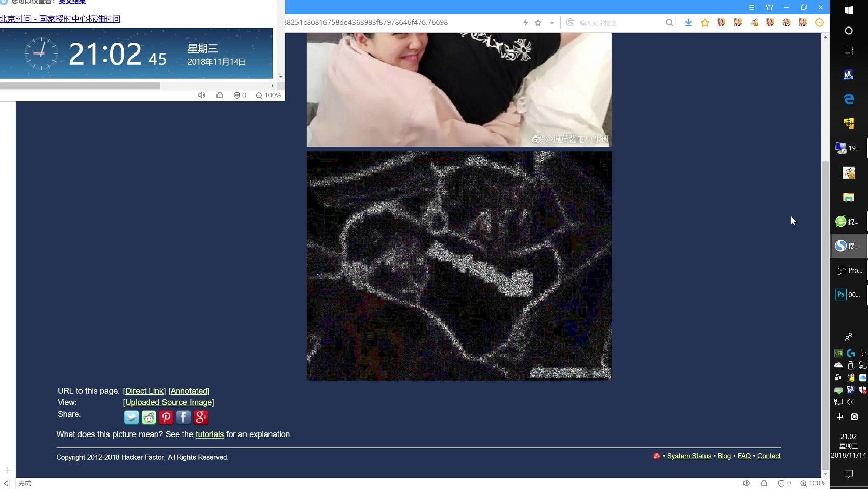This screenshot has width=868, height=489.
Task: Click the main page vertical scrollbar
Action: click(825, 316)
